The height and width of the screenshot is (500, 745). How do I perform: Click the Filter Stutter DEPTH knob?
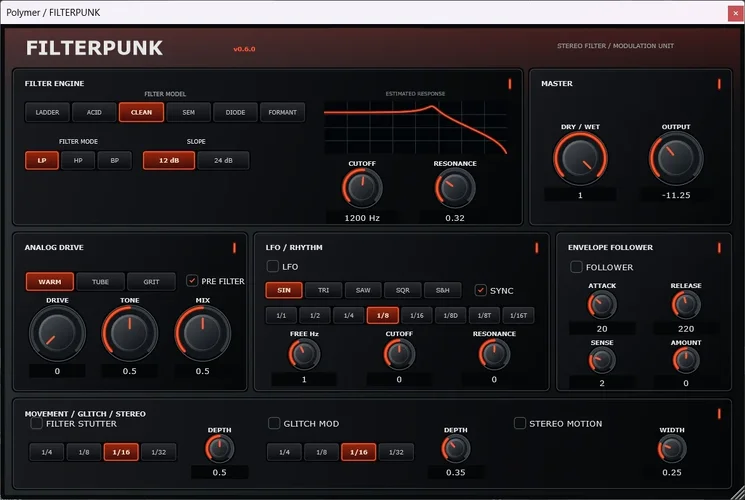tap(220, 449)
